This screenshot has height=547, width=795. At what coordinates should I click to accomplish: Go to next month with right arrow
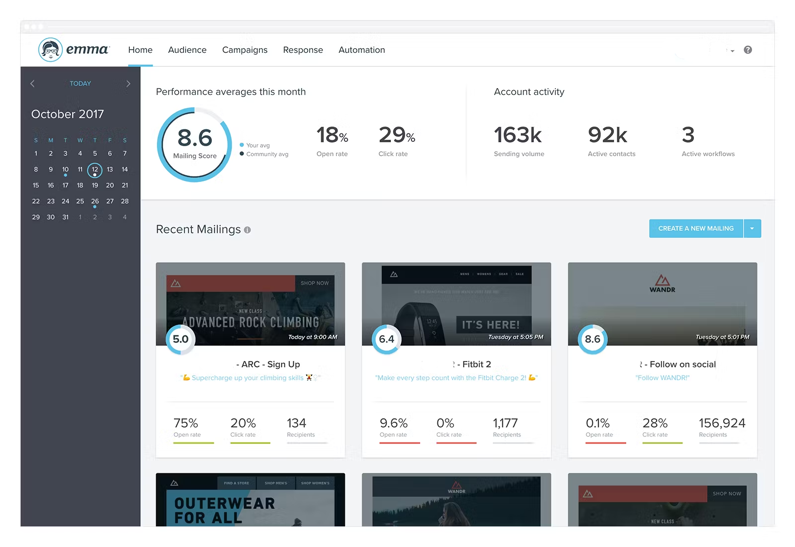click(128, 84)
